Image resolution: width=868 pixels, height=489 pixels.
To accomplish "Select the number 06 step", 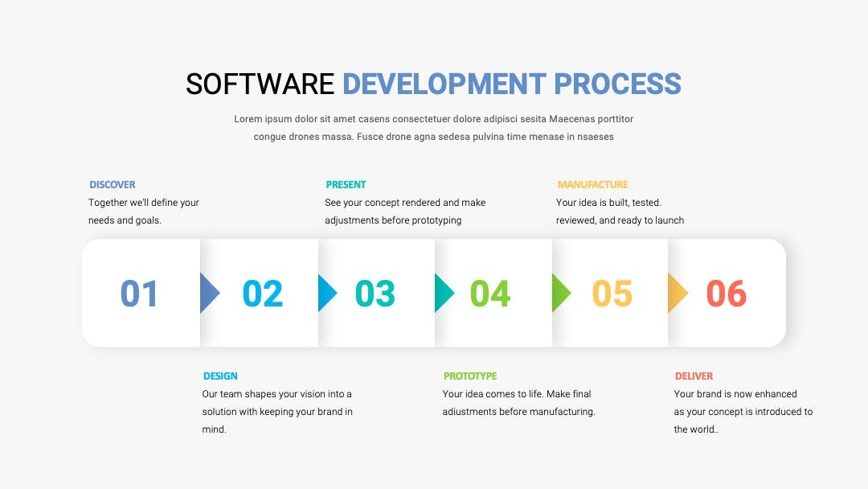I will click(727, 294).
